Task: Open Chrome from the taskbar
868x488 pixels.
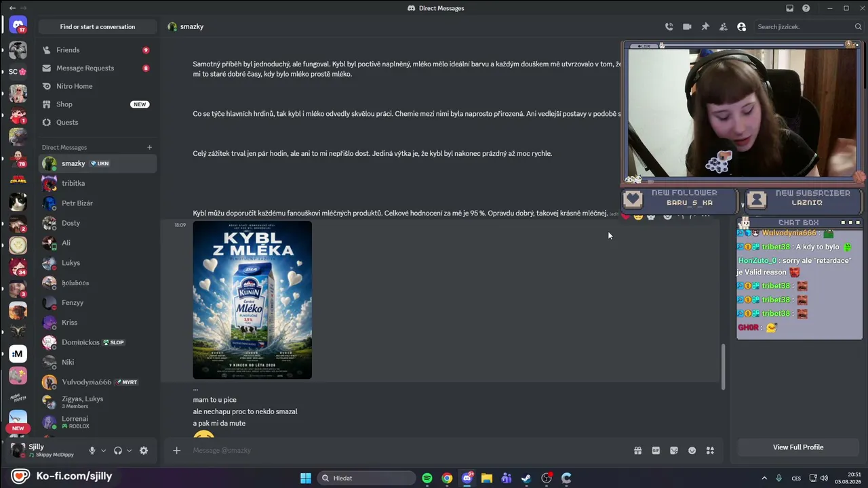Action: coord(447,478)
